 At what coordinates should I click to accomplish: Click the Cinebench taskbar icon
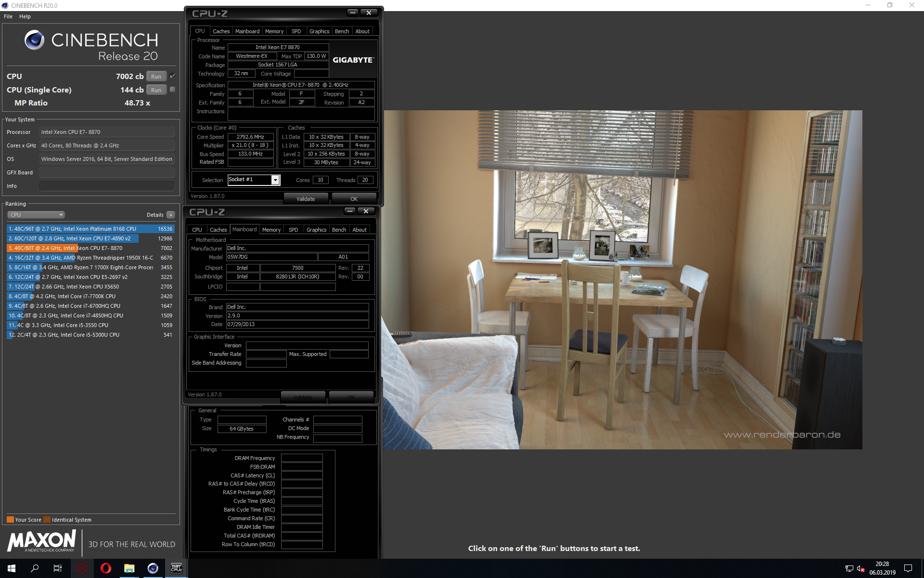(x=153, y=568)
